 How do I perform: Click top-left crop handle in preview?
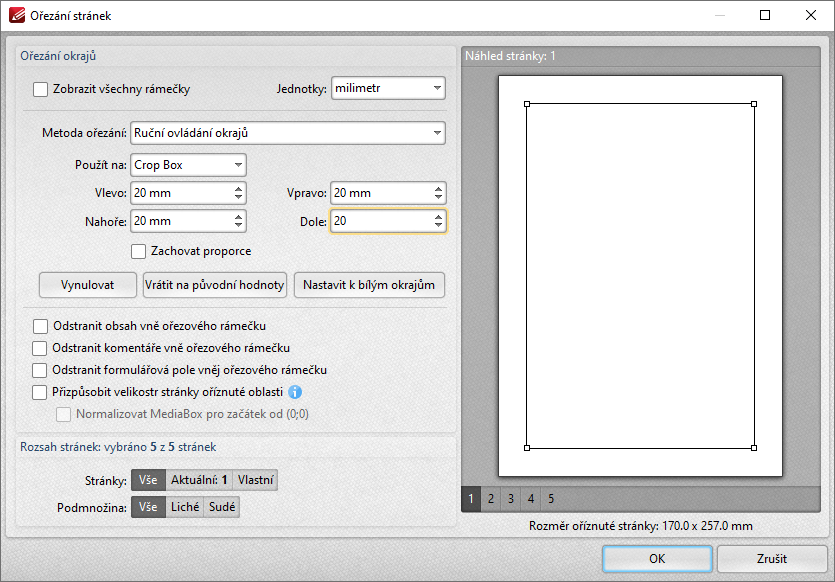[x=527, y=104]
